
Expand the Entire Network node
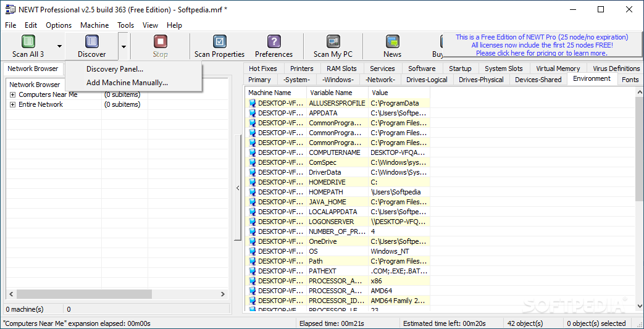(x=13, y=105)
